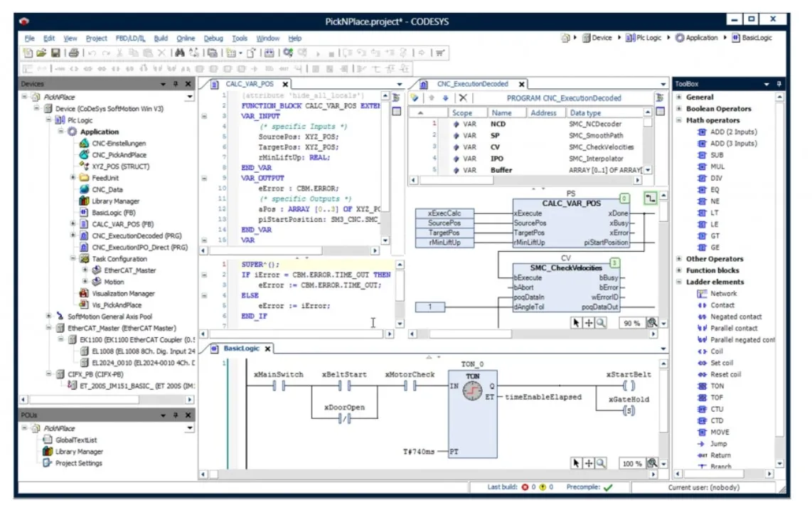Select the TON timer element in ToolBox
This screenshot has width=812, height=510.
(717, 386)
